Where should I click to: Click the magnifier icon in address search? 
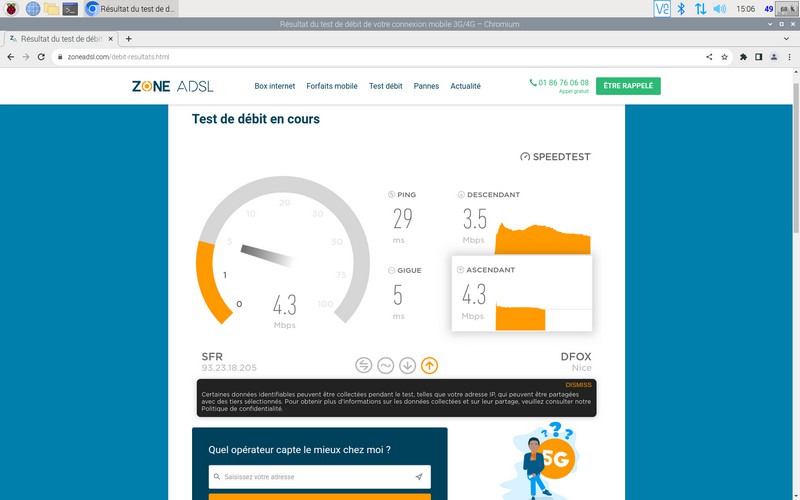pyautogui.click(x=217, y=477)
